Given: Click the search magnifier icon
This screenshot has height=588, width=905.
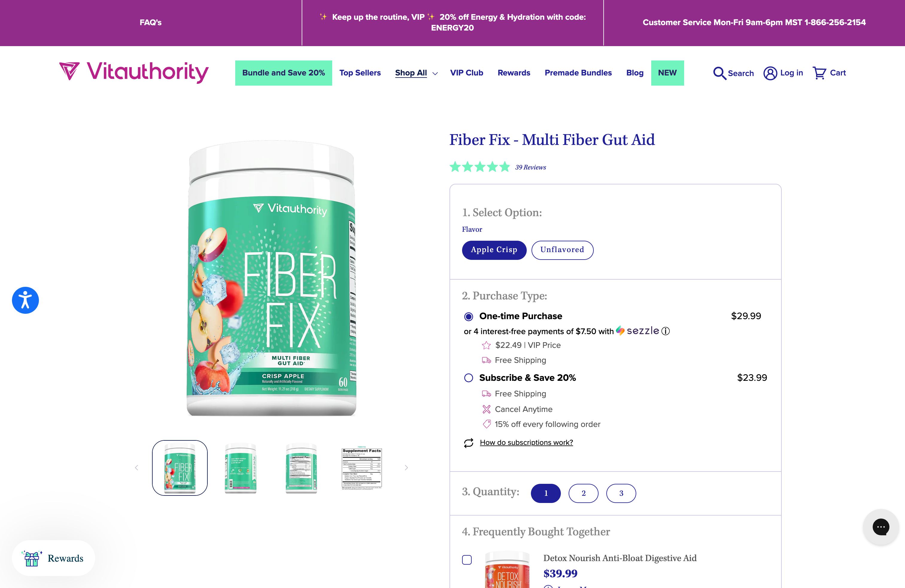Looking at the screenshot, I should click(x=719, y=73).
